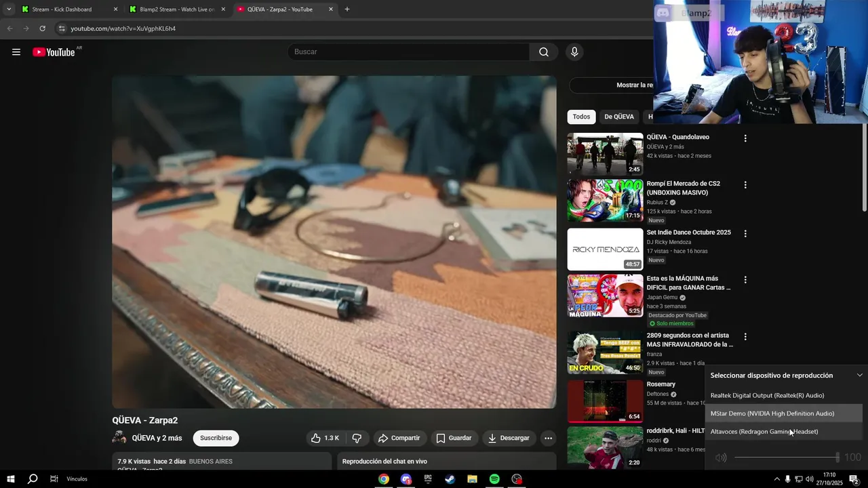Click the Descargar download button

point(509,438)
